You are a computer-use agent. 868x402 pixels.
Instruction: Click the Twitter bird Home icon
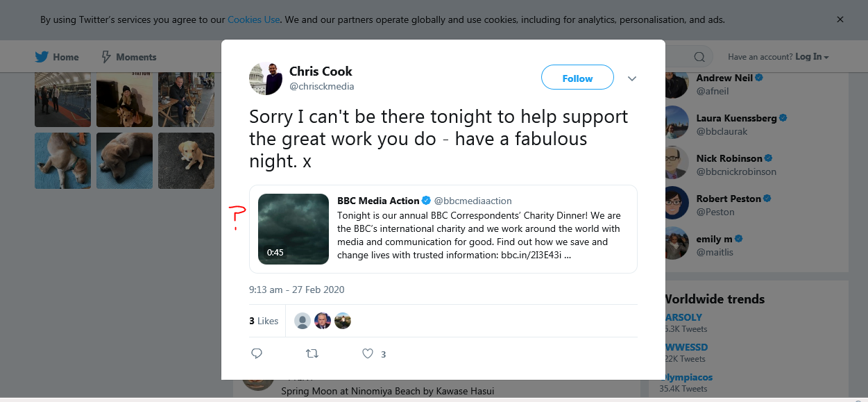[42, 57]
